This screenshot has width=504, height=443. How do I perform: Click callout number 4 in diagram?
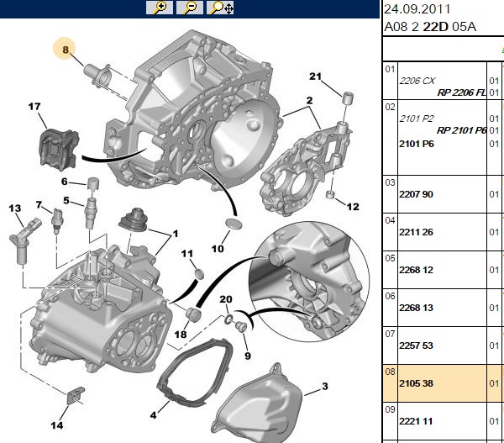point(154,415)
